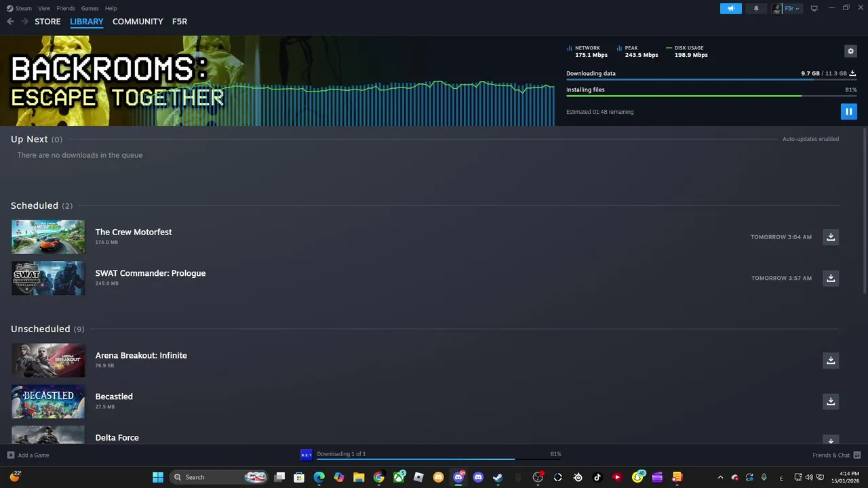Open the Help menu
The width and height of the screenshot is (868, 488).
(x=111, y=8)
